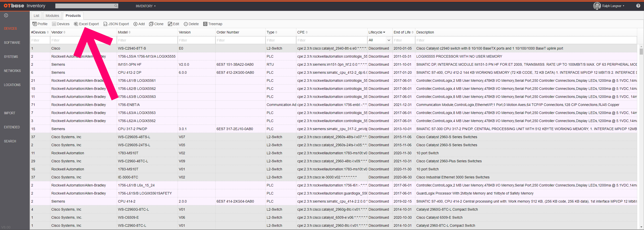The image size is (644, 230).
Task: Select the IM151-3PN HF model cell
Action: coord(147,64)
